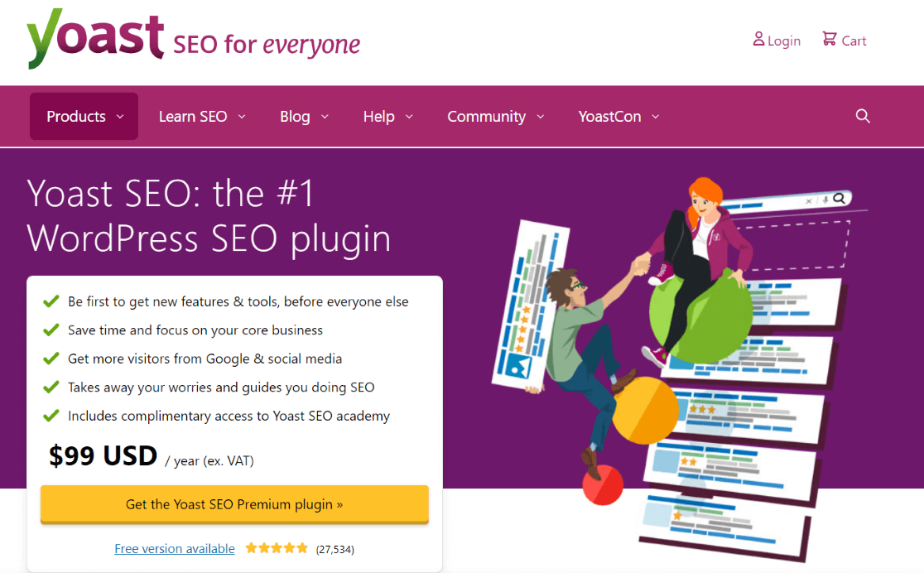Open the "Free version available" link
This screenshot has width=924, height=573.
coord(174,548)
